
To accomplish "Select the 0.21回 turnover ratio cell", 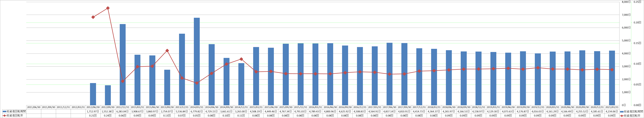I will [x=93, y=116].
